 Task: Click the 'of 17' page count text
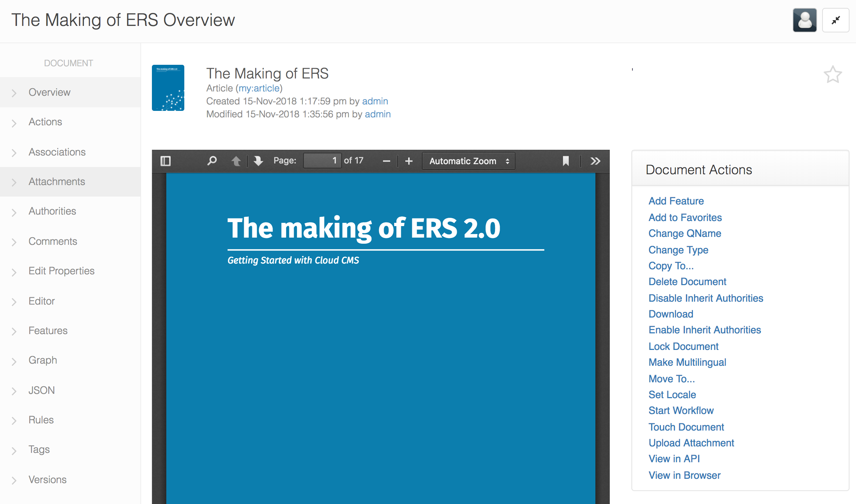(353, 161)
